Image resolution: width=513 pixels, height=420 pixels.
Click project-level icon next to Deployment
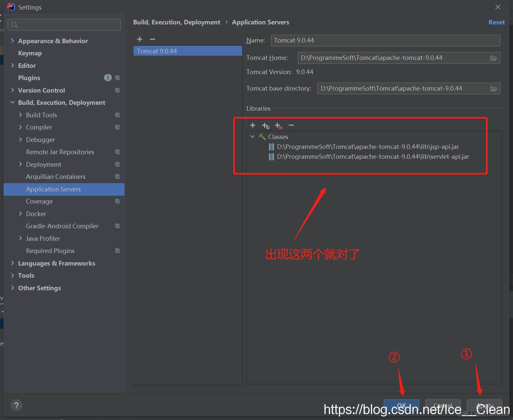coord(117,164)
